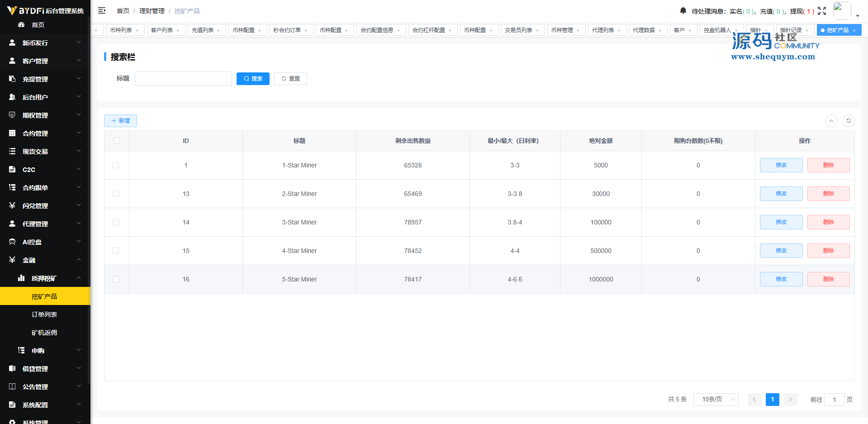This screenshot has height=424, width=868.
Task: Click the sidebar collapse hamburger icon
Action: pos(102,10)
